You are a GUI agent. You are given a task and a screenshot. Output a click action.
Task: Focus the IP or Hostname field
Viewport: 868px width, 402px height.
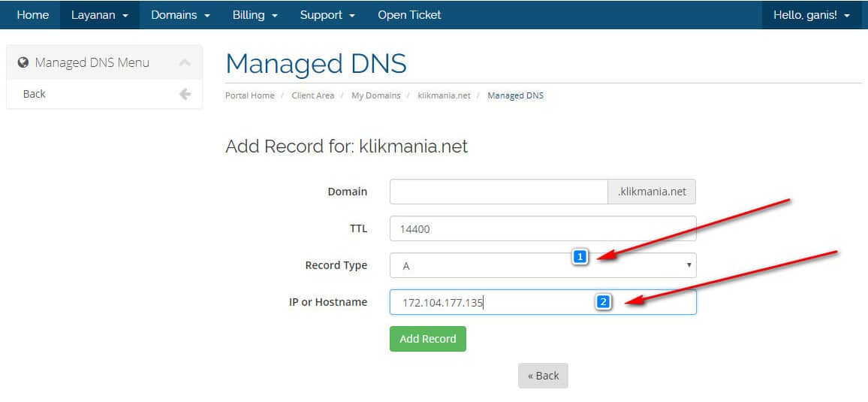point(543,302)
